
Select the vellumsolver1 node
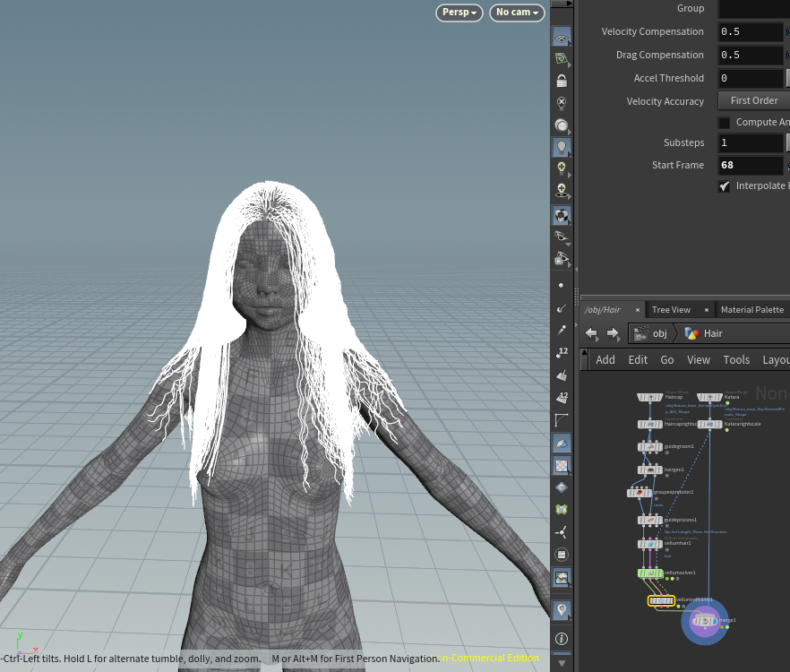tap(649, 573)
